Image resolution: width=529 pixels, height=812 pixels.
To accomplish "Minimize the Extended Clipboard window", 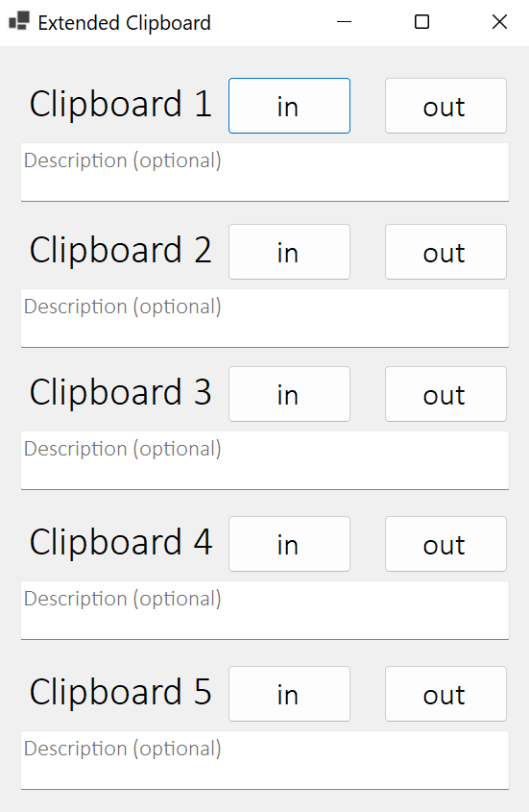I will pos(345,22).
